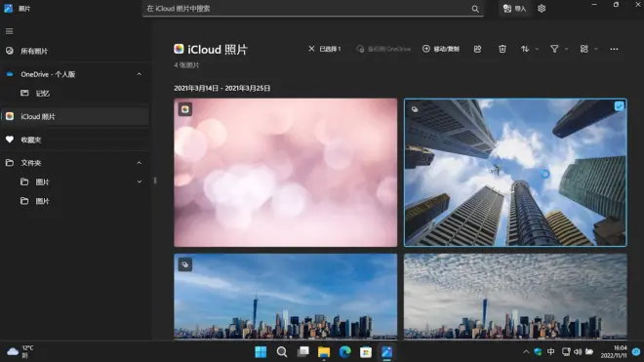Click the search field for iCloud photos

point(313,9)
